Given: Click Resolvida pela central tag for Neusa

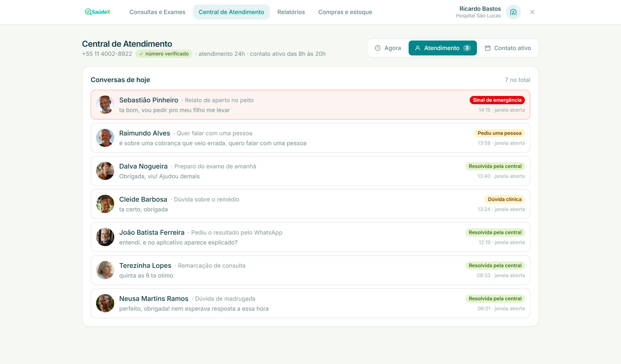Looking at the screenshot, I should pyautogui.click(x=495, y=299).
